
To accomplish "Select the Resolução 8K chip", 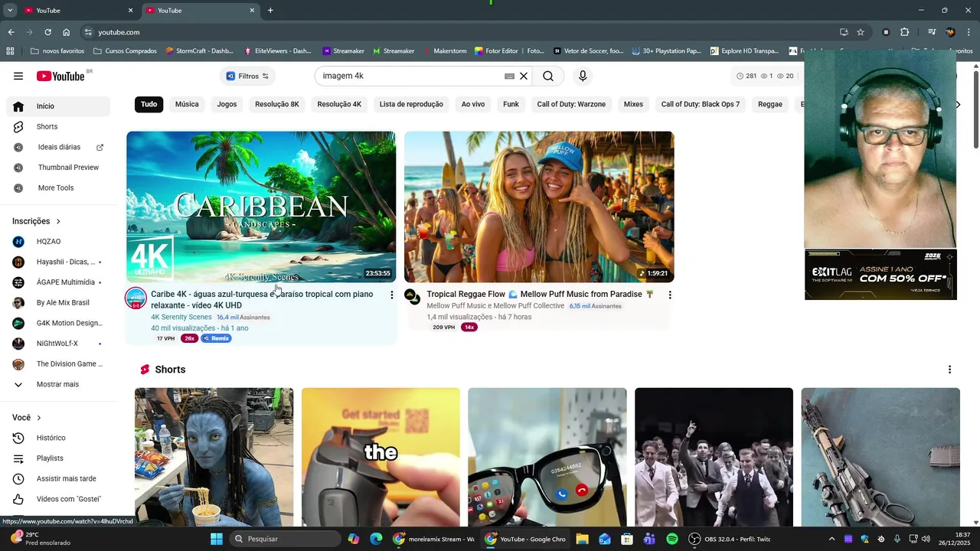I will [x=277, y=104].
